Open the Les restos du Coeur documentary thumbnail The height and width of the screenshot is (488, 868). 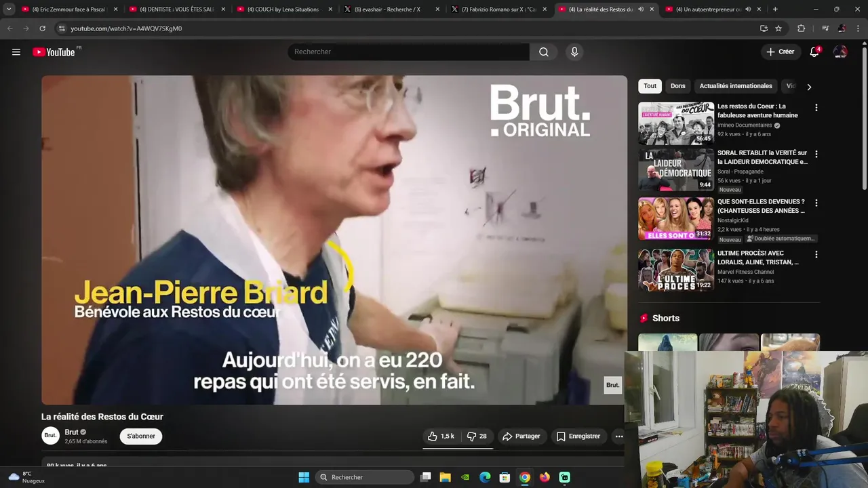click(x=676, y=123)
